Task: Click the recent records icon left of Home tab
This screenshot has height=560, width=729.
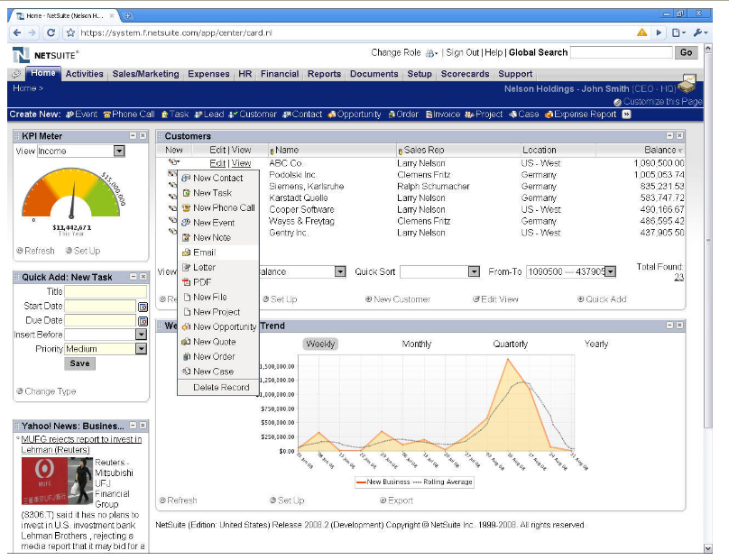Action: pos(17,73)
